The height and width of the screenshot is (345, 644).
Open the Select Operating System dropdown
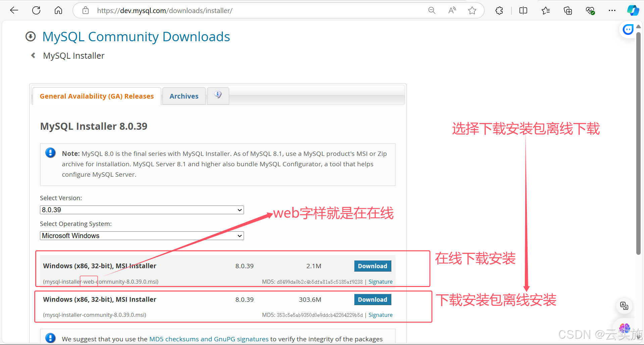click(x=142, y=236)
